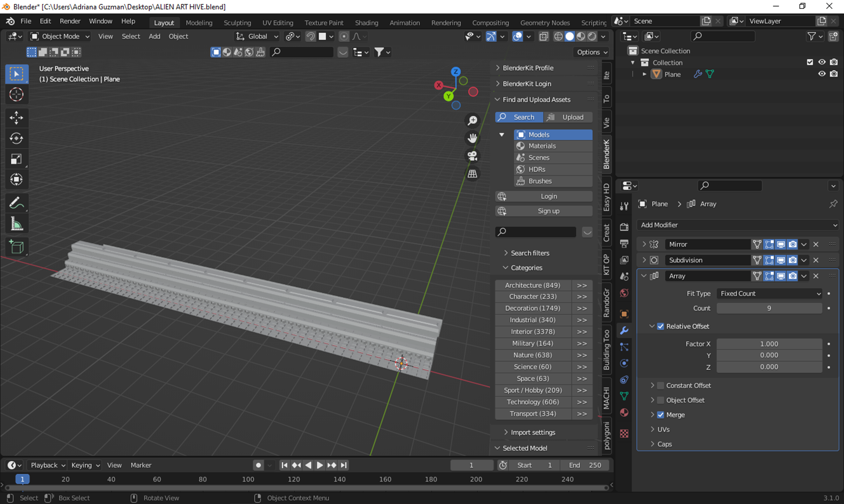This screenshot has width=844, height=504.
Task: Open the File menu
Action: point(26,22)
